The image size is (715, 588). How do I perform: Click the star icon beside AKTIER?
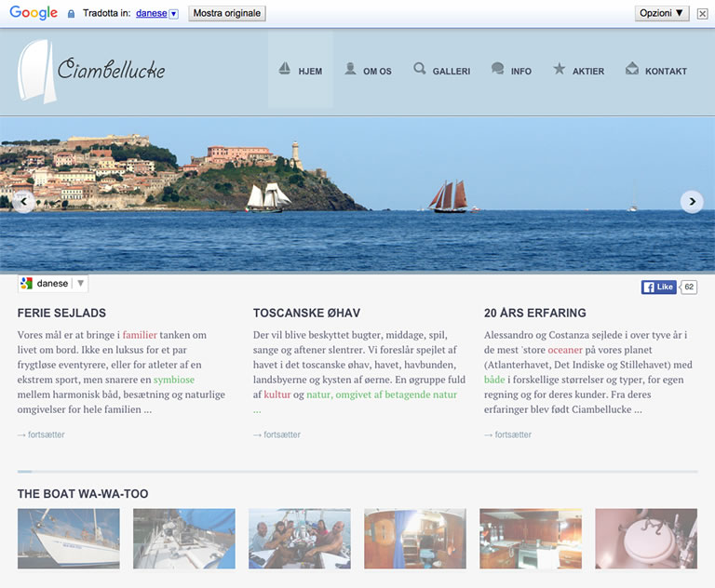(559, 69)
